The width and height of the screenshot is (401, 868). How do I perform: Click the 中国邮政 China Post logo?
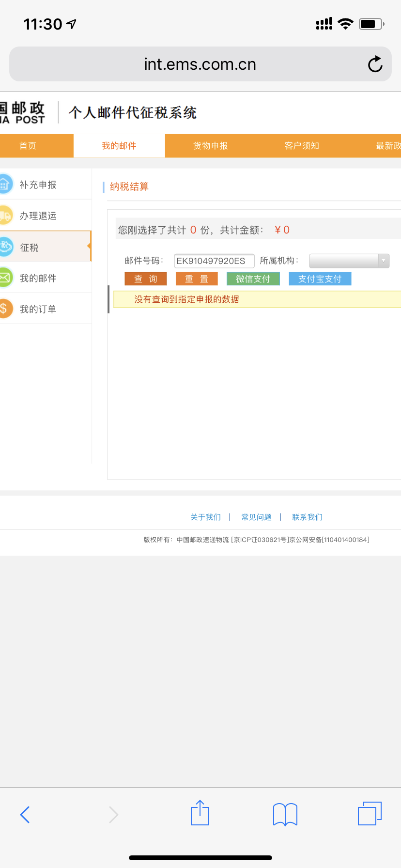[x=22, y=112]
